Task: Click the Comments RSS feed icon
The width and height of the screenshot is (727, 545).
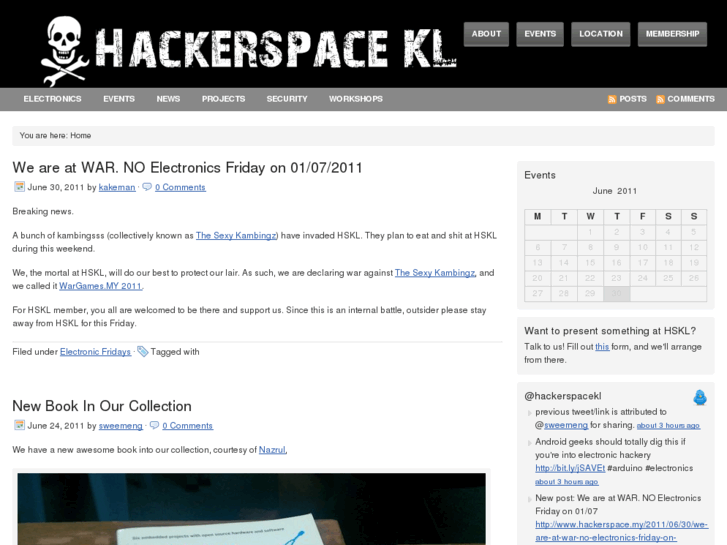Action: [660, 99]
